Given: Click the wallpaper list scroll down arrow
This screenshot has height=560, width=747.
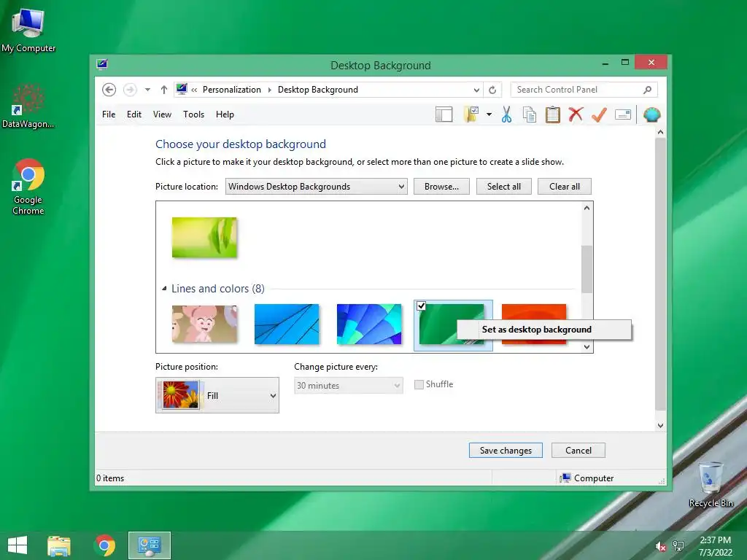Looking at the screenshot, I should [x=587, y=346].
